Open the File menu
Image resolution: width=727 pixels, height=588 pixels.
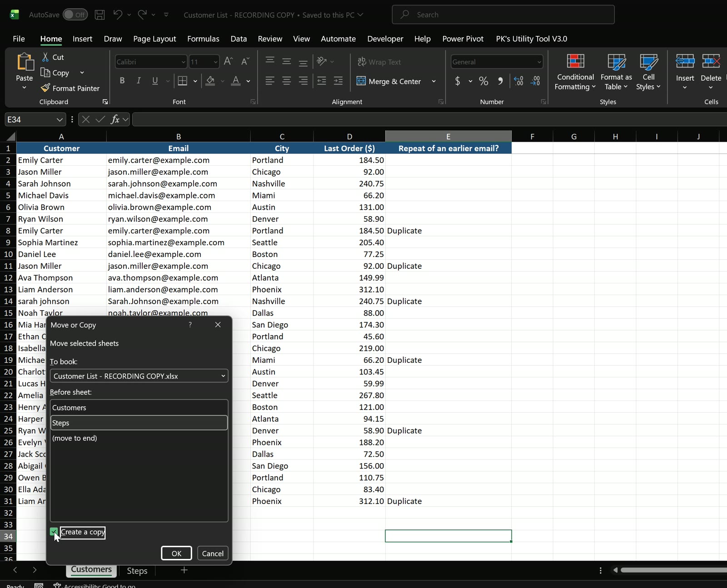point(19,39)
